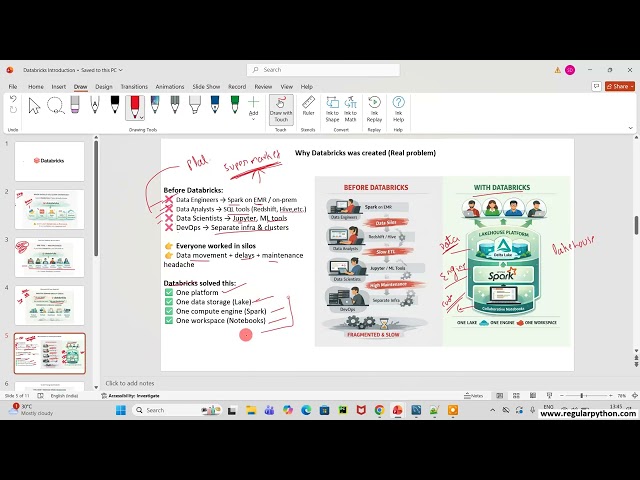This screenshot has width=640, height=480.
Task: Switch to the Insert tab
Action: pos(58,87)
